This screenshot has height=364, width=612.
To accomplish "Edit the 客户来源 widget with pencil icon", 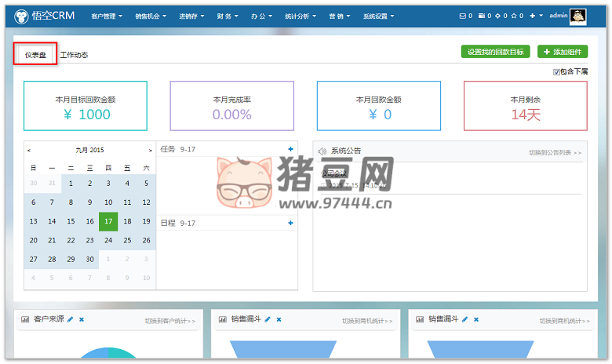I will [71, 320].
